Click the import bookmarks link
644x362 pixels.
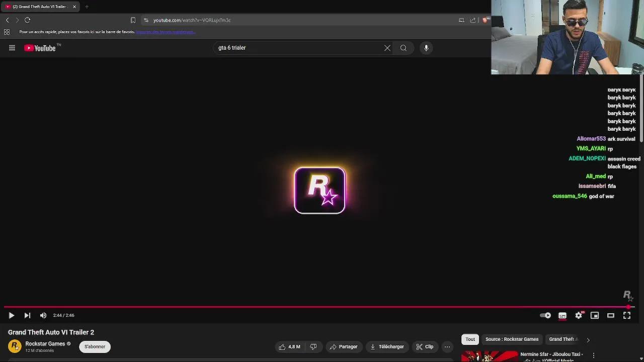[165, 32]
